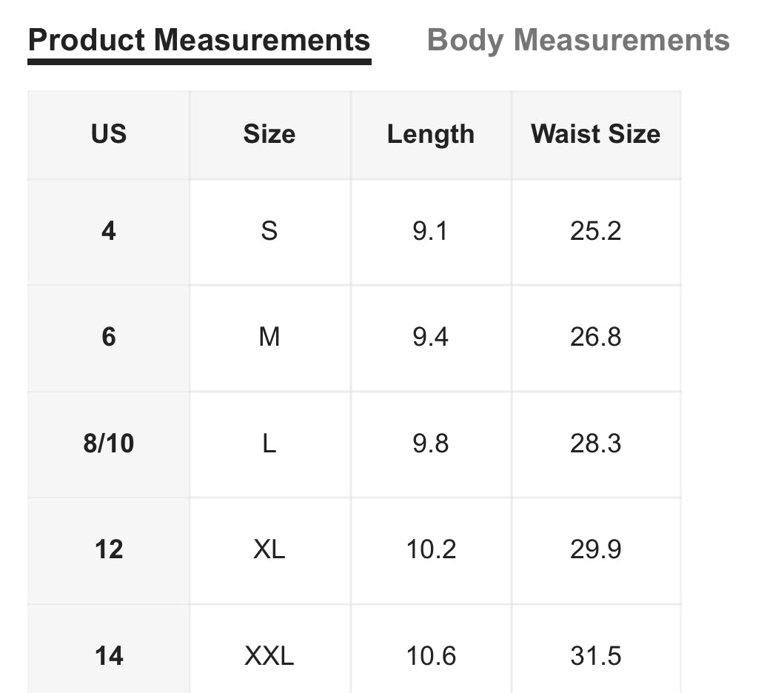Click the 9.1 length value
The width and height of the screenshot is (784, 693).
430,231
